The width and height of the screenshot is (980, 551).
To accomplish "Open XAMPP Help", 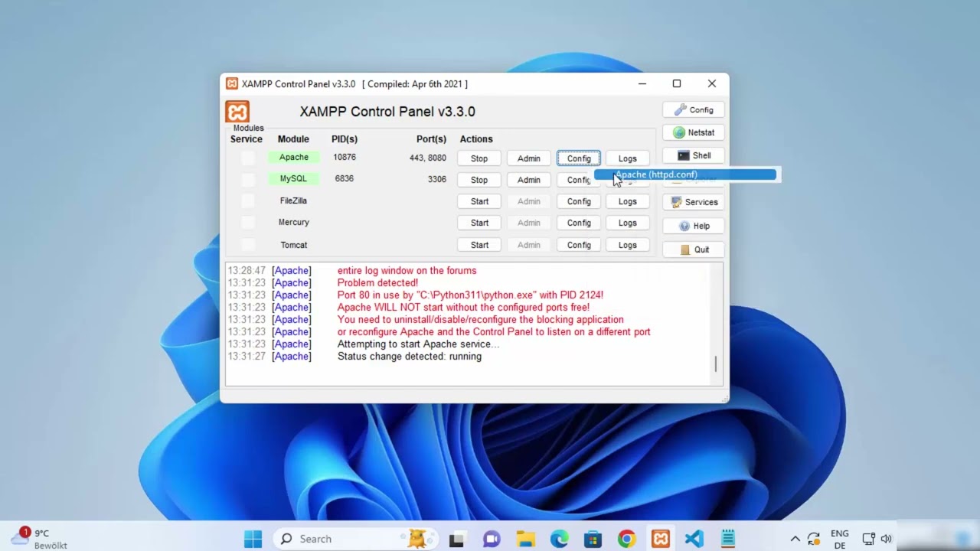I will [x=693, y=226].
